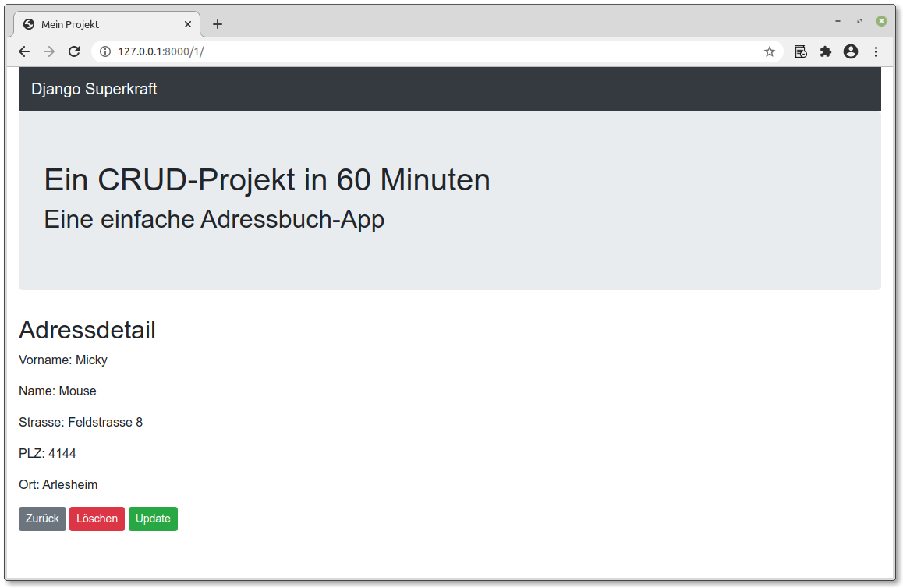Screen dimensions: 903x588
Task: Open the user profile avatar menu
Action: pos(851,51)
